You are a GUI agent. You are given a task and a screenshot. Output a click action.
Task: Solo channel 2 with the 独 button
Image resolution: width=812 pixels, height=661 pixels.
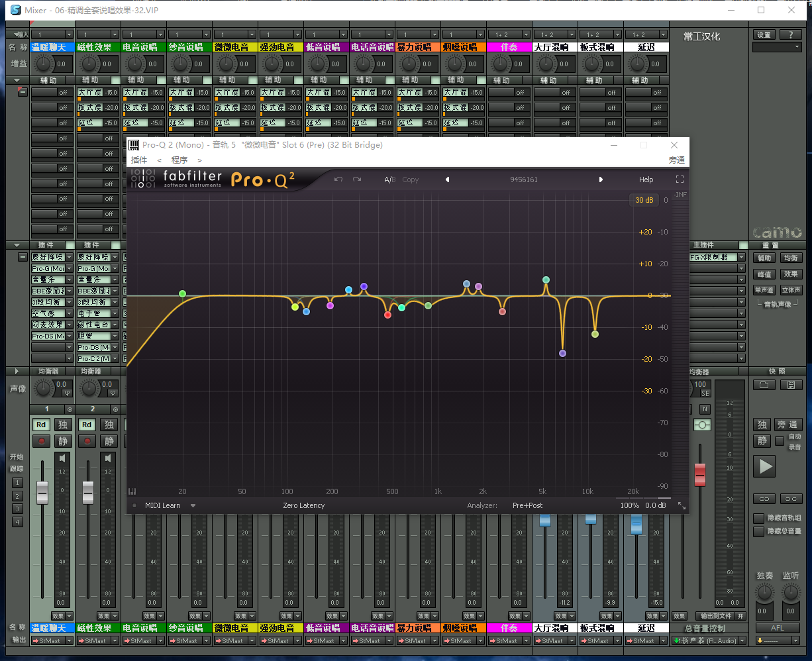click(109, 425)
